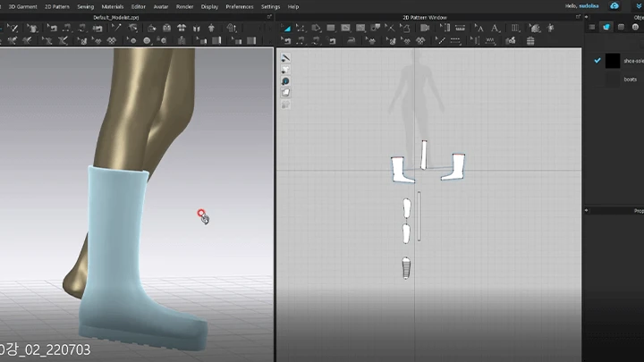Collapse the Object Browser panel arrow
Viewport: 644px width, 362px height.
coord(587,17)
